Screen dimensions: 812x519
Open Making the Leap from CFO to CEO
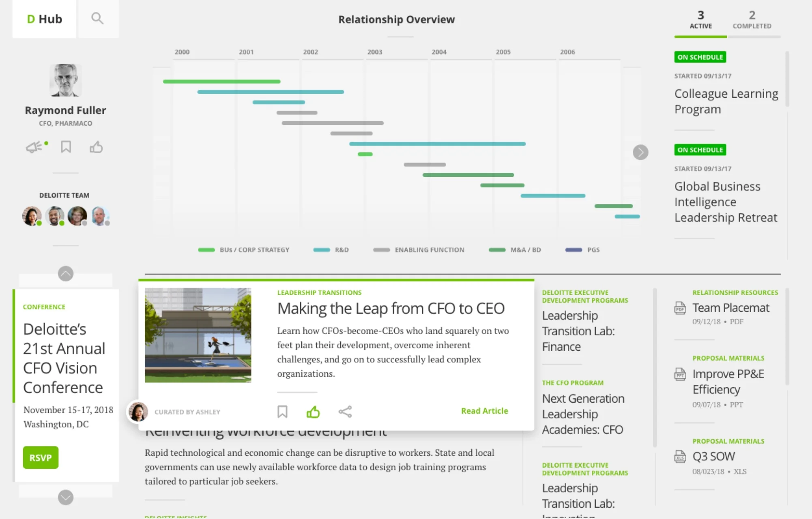point(391,309)
